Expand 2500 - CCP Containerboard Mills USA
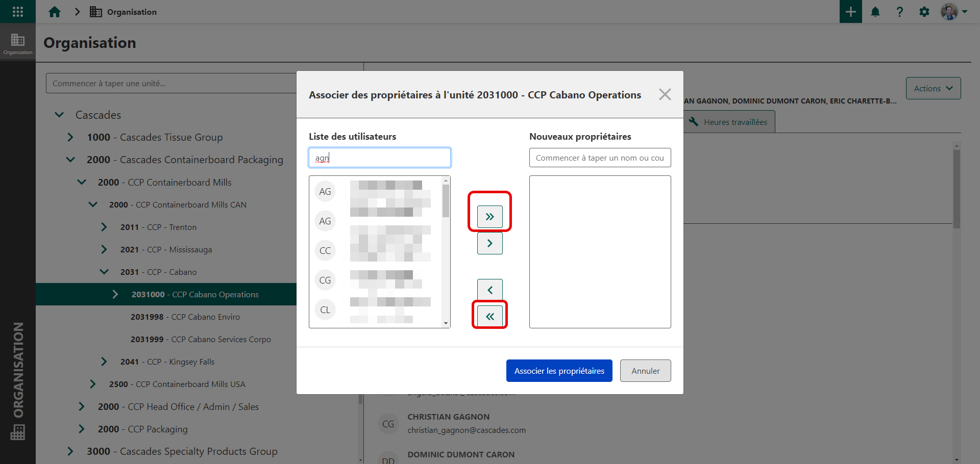Viewport: 980px width, 464px height. click(93, 384)
